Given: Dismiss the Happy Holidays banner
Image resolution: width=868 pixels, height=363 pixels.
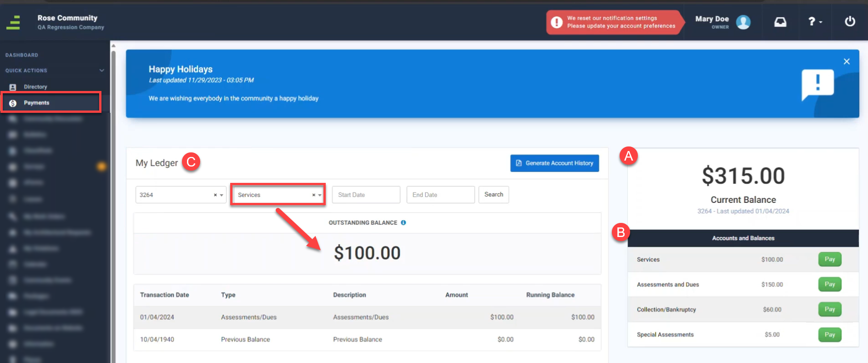Looking at the screenshot, I should pyautogui.click(x=847, y=61).
